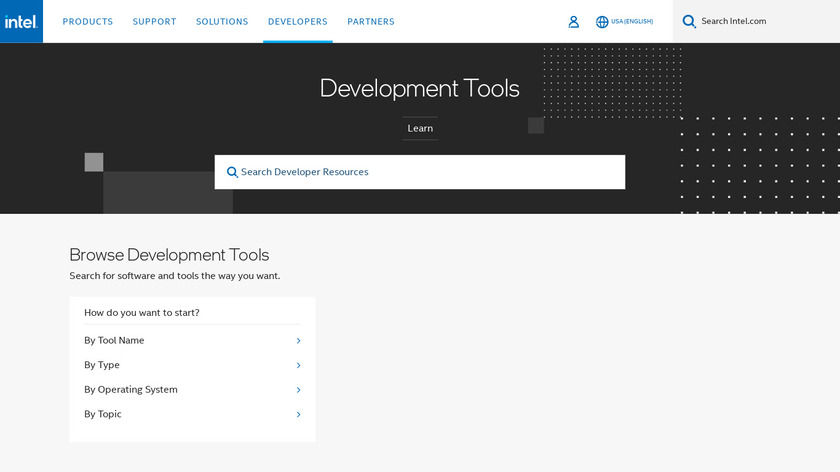840x472 pixels.
Task: Expand the By Topic chevron
Action: pyautogui.click(x=298, y=415)
